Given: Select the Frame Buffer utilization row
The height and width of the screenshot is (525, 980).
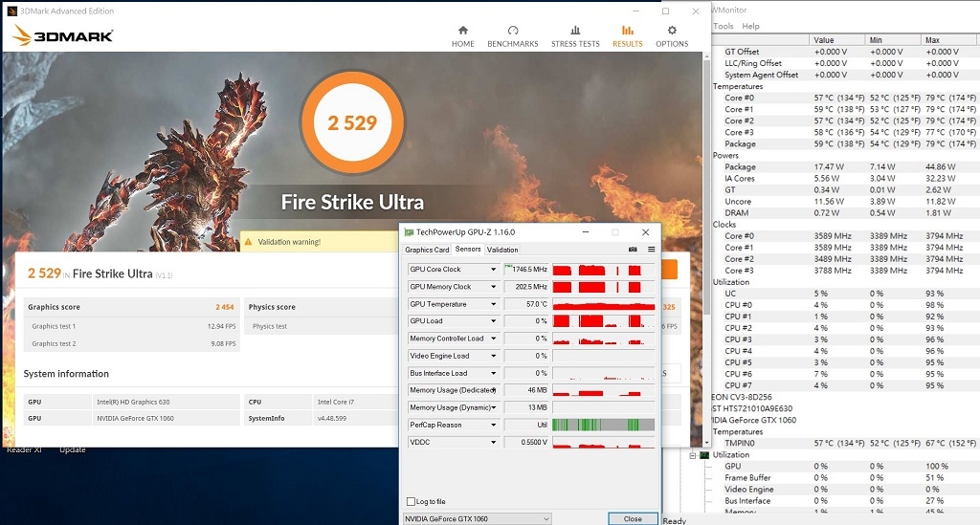Looking at the screenshot, I should 846,478.
